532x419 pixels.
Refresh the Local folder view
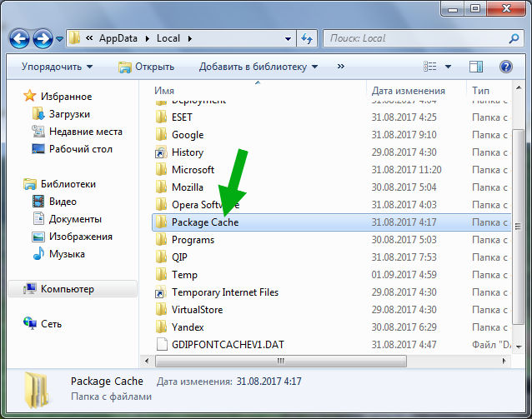click(307, 38)
